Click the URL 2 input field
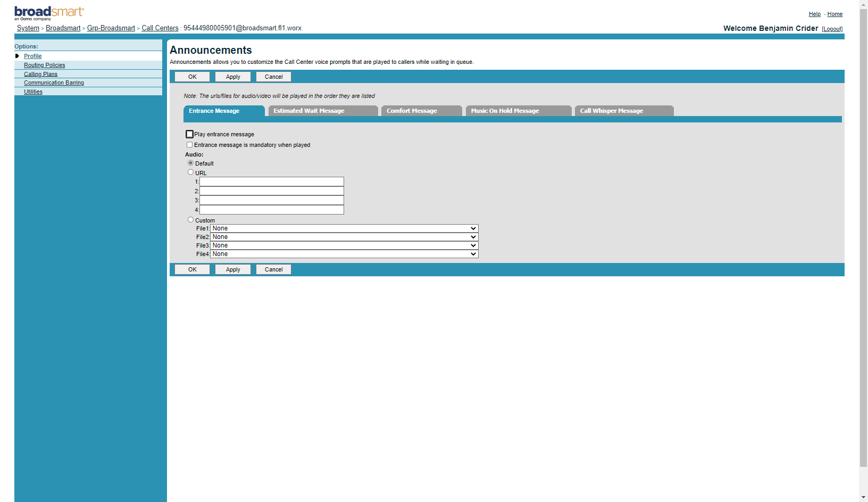Image resolution: width=868 pixels, height=502 pixels. (272, 191)
